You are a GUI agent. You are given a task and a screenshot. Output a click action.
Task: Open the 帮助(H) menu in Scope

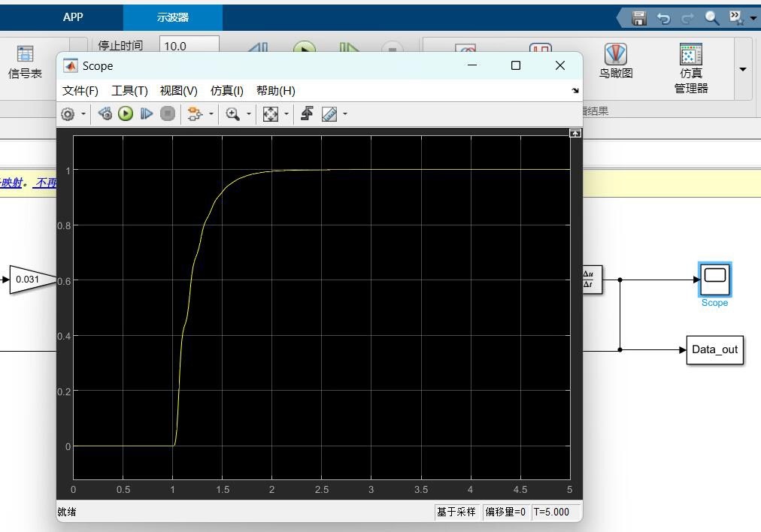(276, 91)
